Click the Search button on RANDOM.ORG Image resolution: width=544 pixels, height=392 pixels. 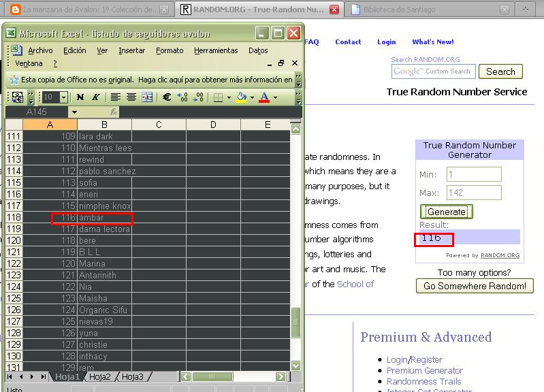click(x=500, y=71)
